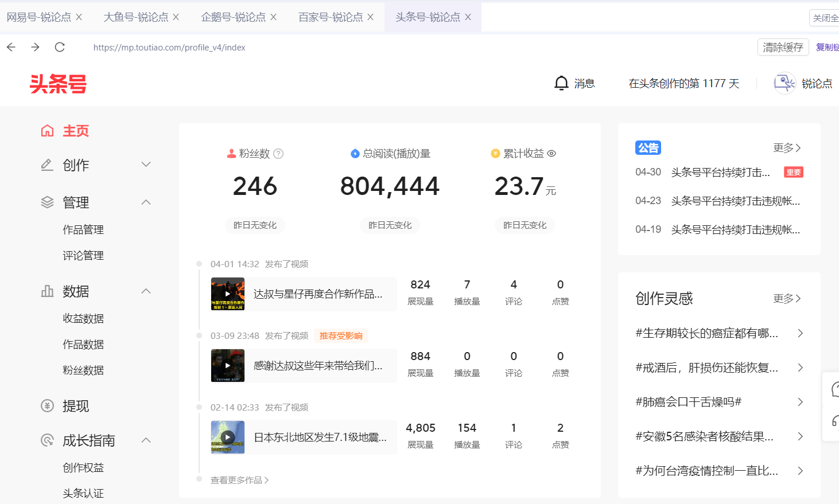Select the 成长指南 compass icon
Screen dimensions: 839x504
[48, 440]
